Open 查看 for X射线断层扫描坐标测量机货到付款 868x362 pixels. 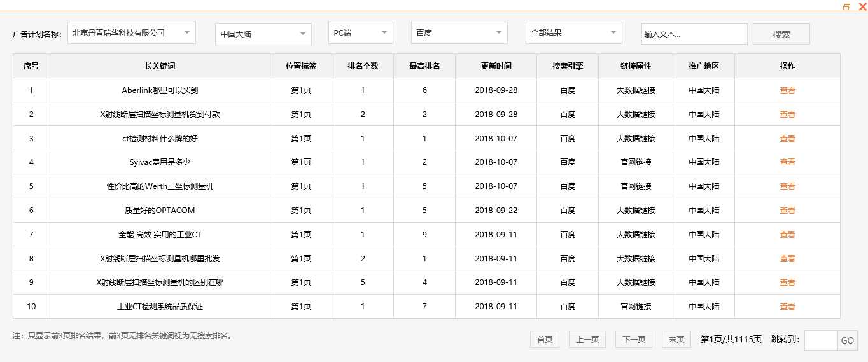point(788,115)
